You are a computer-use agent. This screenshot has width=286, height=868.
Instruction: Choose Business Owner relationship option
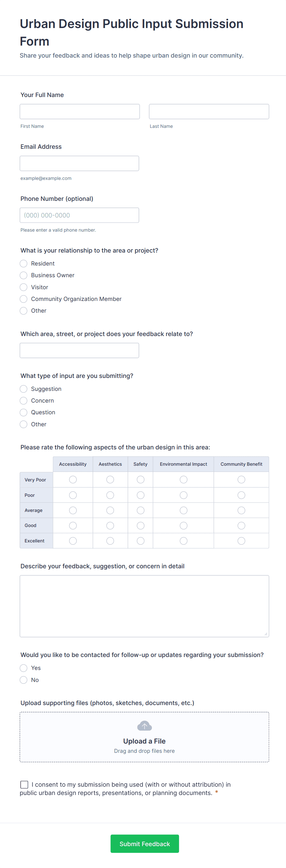point(24,275)
